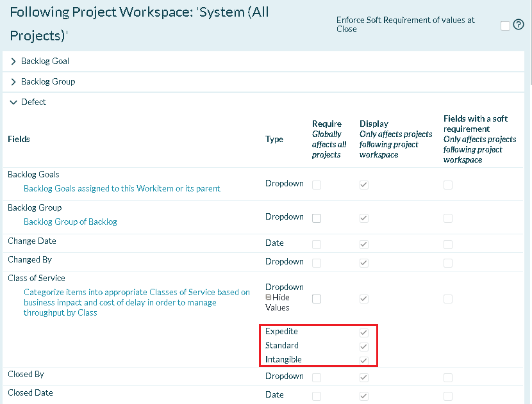Open the help question mark icon
This screenshot has width=532, height=404.
(518, 25)
